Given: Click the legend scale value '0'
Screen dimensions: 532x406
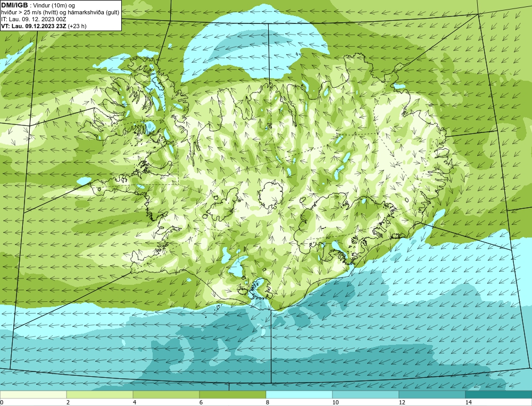Looking at the screenshot, I should click(x=2, y=402).
